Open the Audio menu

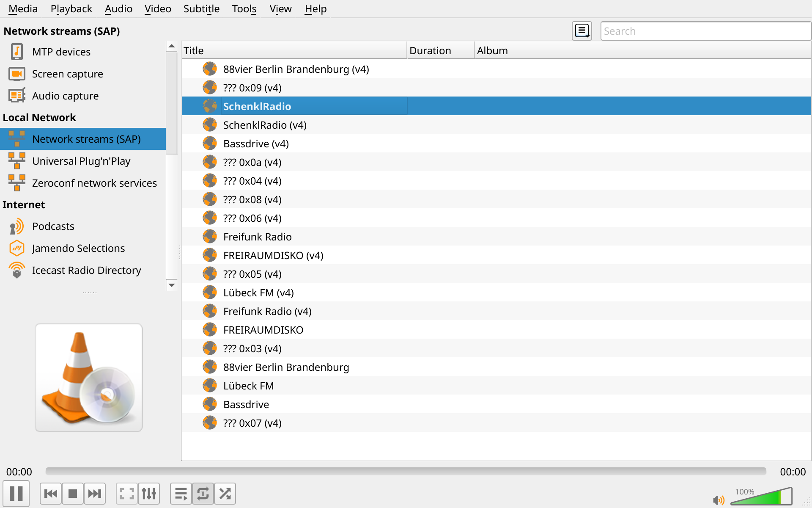click(118, 9)
